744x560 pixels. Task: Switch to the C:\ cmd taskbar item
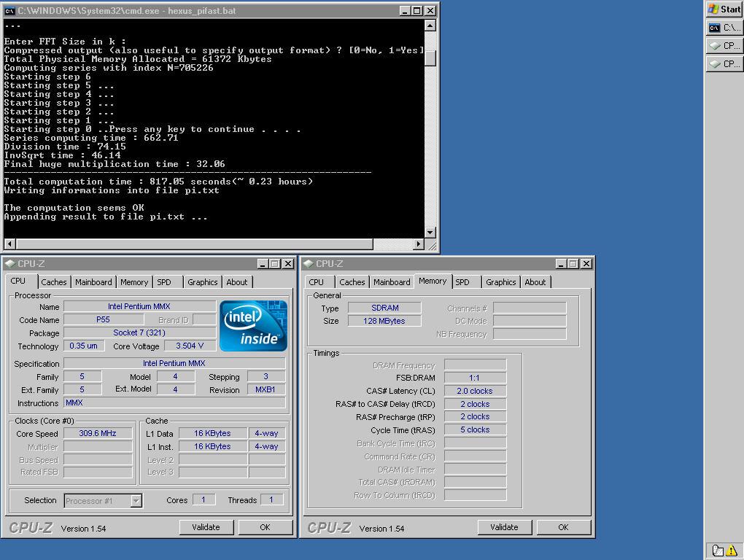(724, 28)
